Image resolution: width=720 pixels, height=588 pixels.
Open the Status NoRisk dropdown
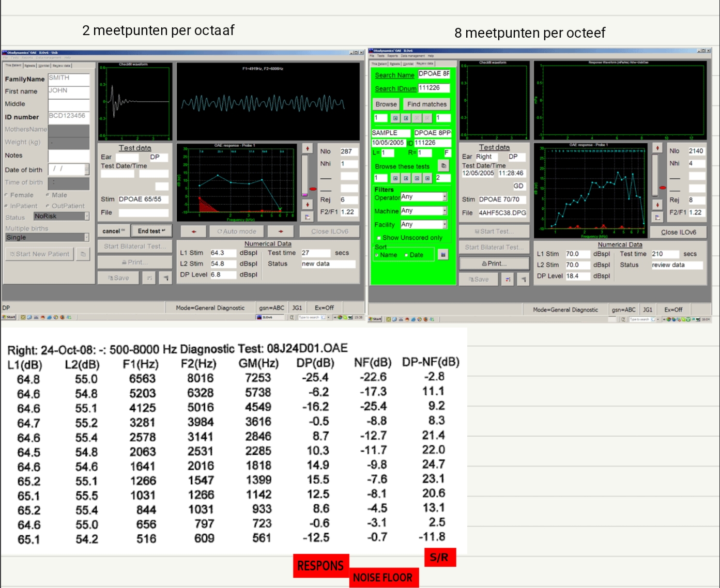pos(87,216)
